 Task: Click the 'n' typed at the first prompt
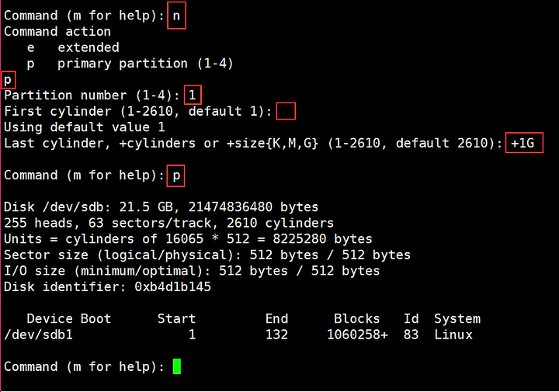click(x=176, y=16)
